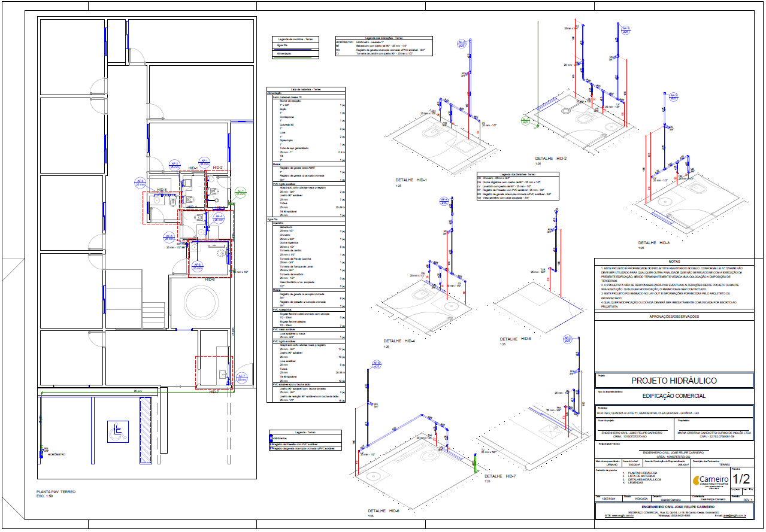Select the green AL-1 tag in floor plan
This screenshot has height=532, width=766.
(240, 193)
